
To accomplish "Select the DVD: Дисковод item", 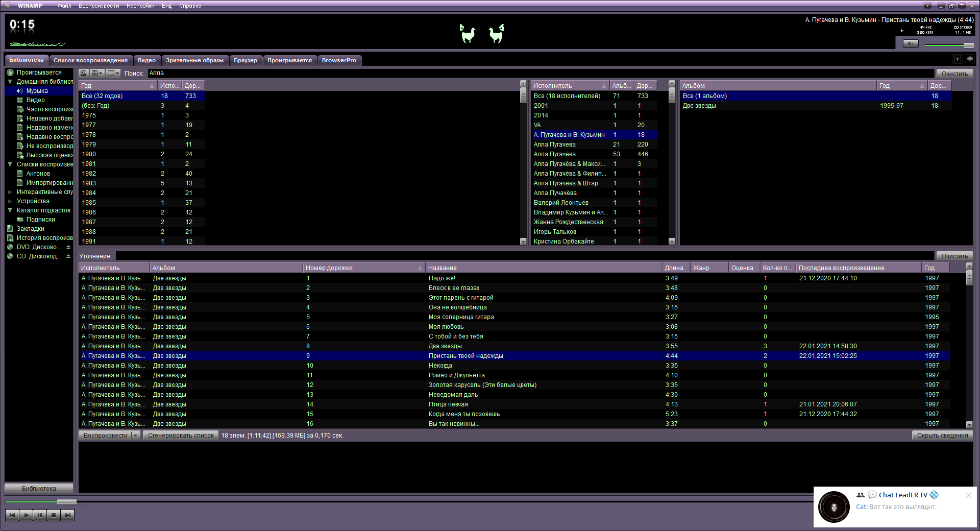I will point(39,247).
